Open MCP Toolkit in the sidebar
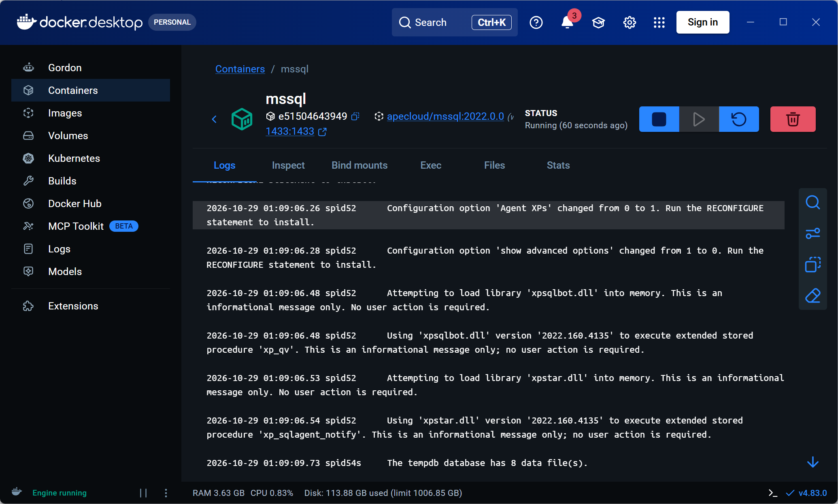Screen dimensions: 838x504 point(91,226)
